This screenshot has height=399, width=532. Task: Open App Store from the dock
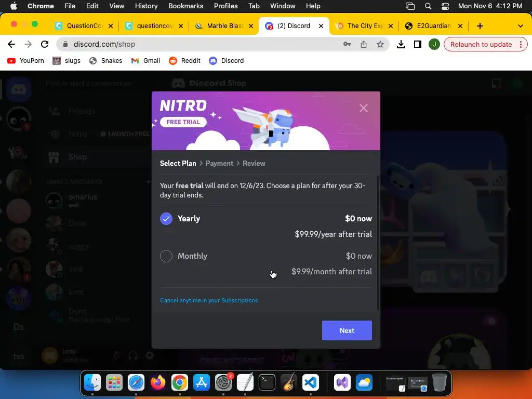(202, 383)
